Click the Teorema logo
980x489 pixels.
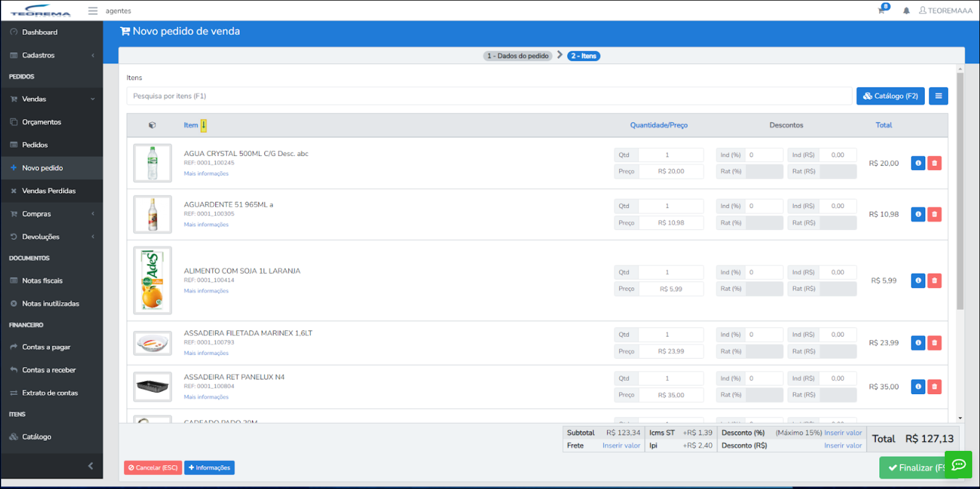pos(41,11)
